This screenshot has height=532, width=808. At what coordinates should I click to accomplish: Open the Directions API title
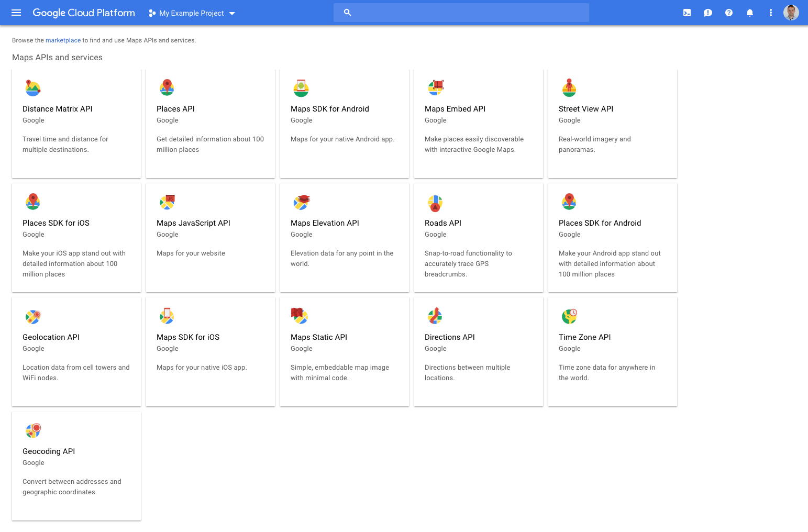click(x=450, y=337)
